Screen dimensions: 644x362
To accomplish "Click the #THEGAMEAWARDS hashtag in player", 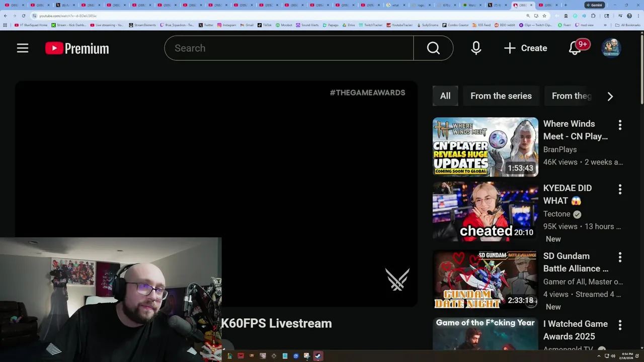I will point(367,93).
